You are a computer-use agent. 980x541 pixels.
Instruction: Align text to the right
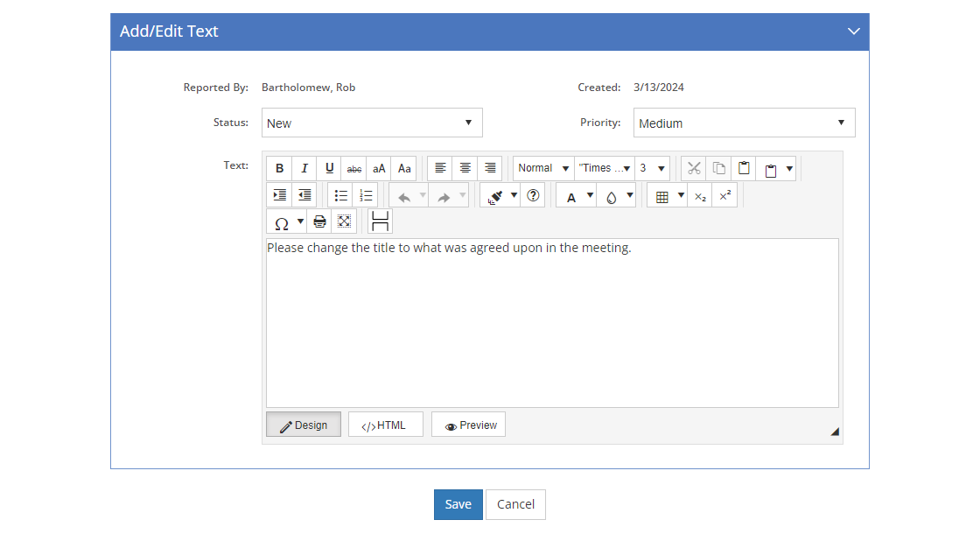point(490,168)
